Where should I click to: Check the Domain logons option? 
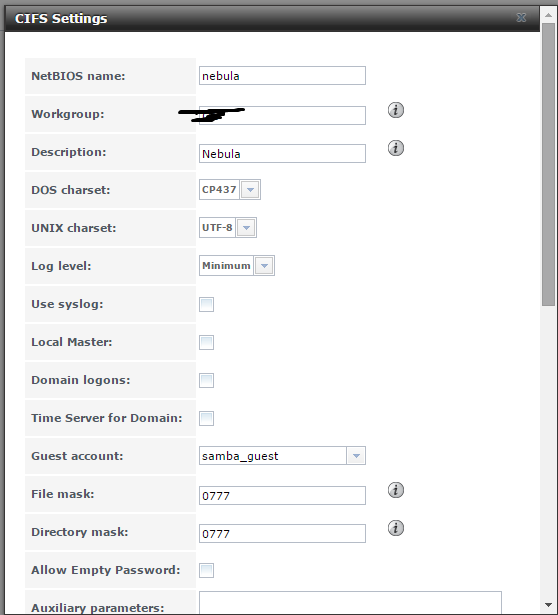click(x=206, y=380)
